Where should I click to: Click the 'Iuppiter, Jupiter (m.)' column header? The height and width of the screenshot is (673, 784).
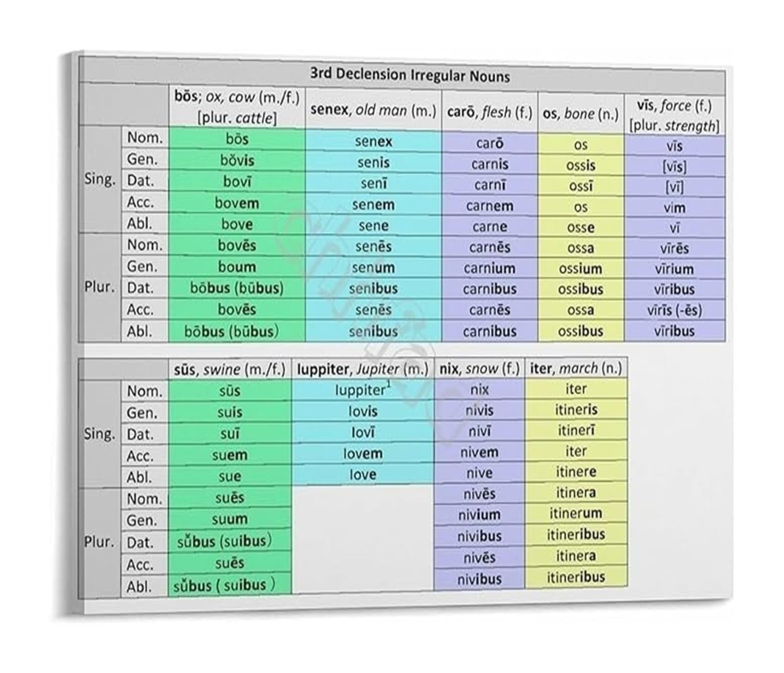(x=363, y=369)
